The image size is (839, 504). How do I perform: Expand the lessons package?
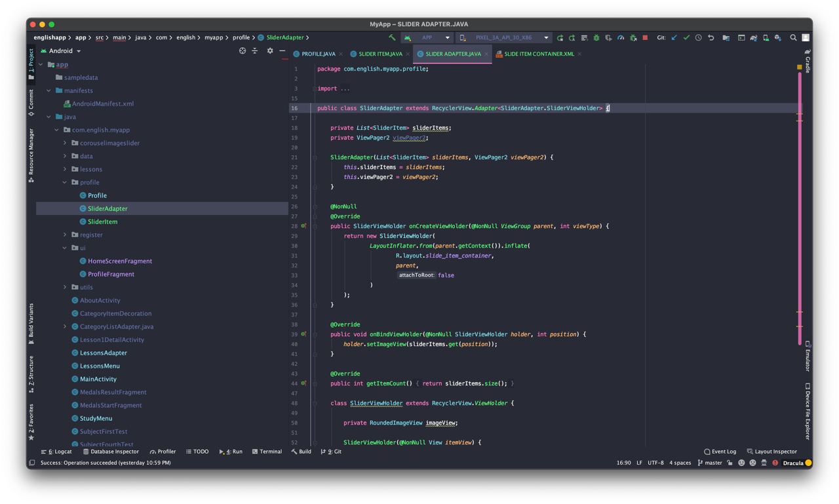pyautogui.click(x=64, y=169)
